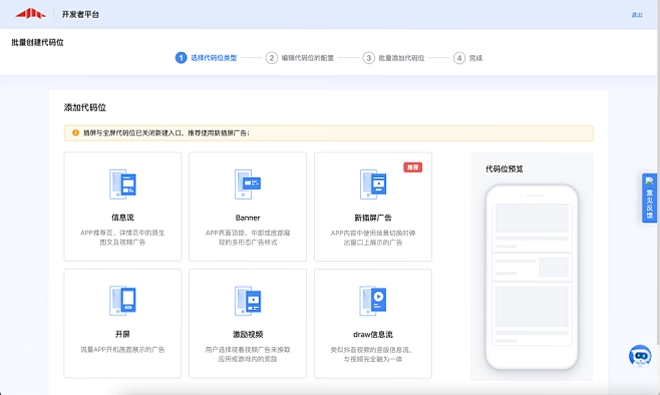Select the 激励视频 rewarded video icon

pos(248,301)
